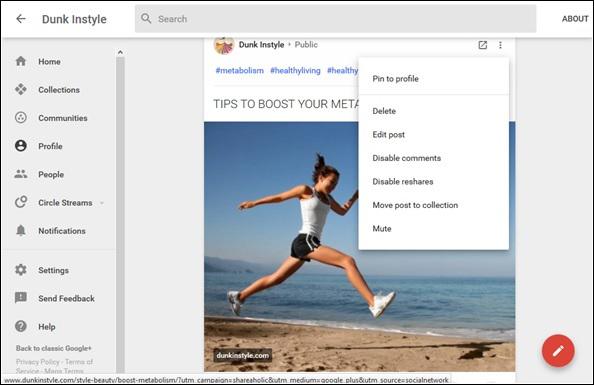Click the back arrow beside Dunk Instyle
This screenshot has height=385, width=594.
(21, 19)
